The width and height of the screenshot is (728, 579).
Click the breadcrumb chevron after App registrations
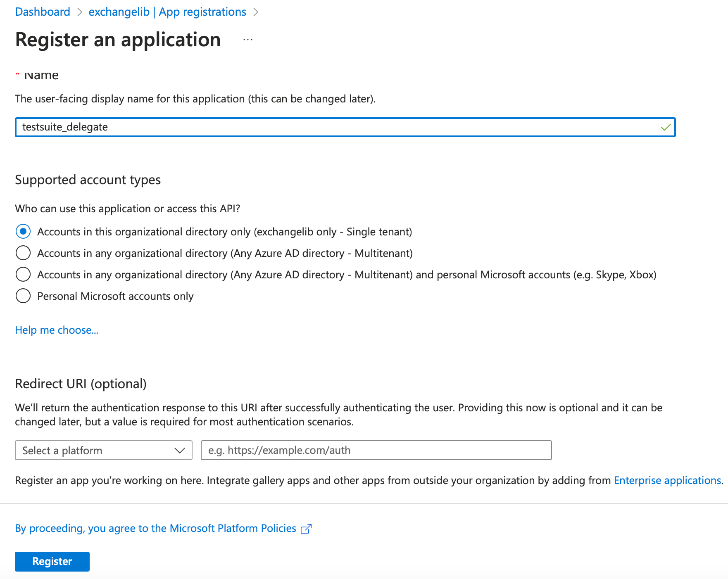[x=257, y=12]
